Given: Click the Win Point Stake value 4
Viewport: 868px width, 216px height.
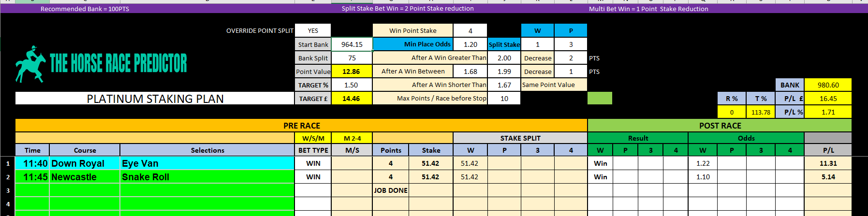Looking at the screenshot, I should pos(470,30).
